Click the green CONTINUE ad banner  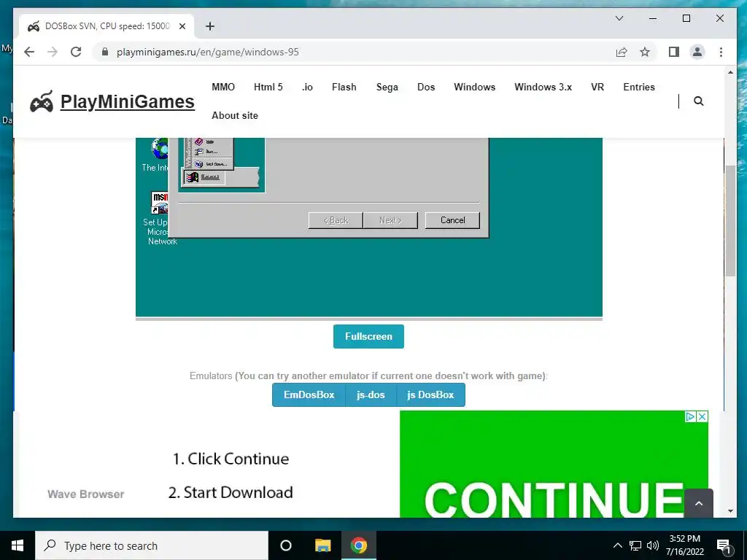554,464
